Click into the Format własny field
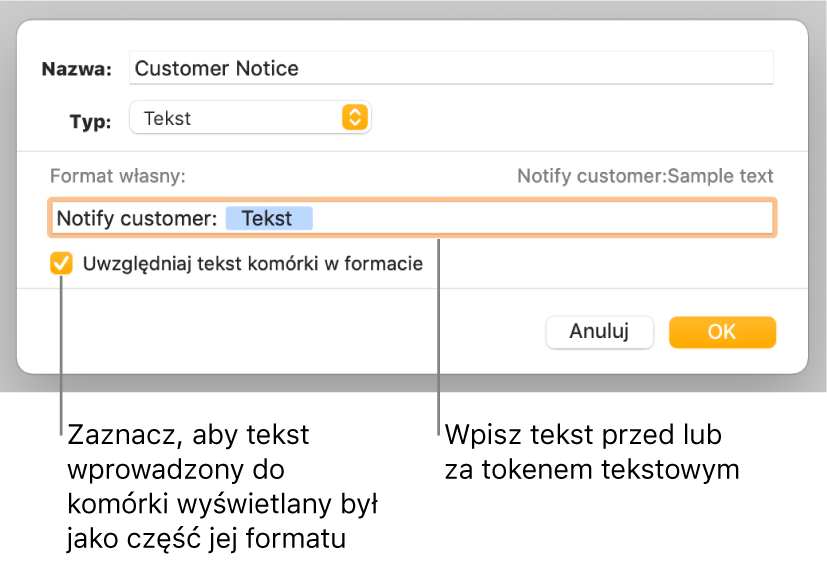This screenshot has width=827, height=561. point(412,218)
